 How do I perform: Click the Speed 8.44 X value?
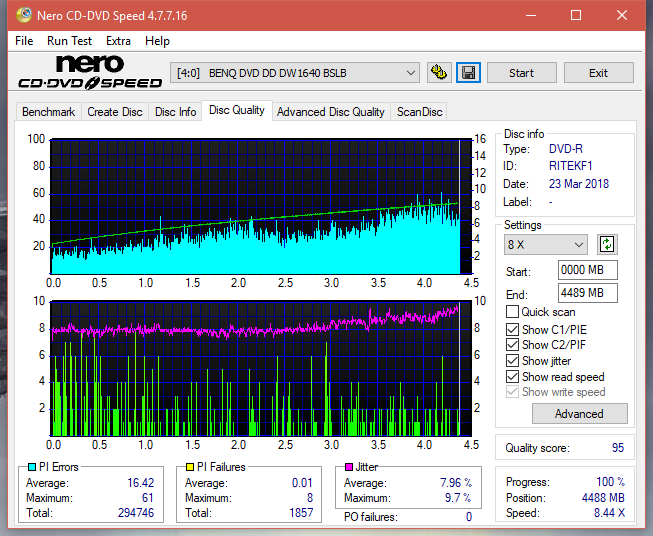tap(609, 513)
